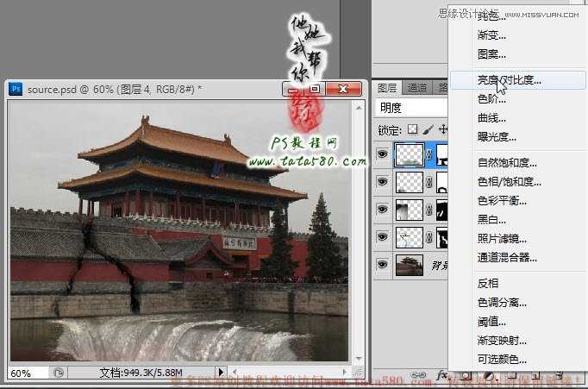Click the horizontal scrollbar left arrow
Viewport: 588px width, 389px height.
(235, 372)
